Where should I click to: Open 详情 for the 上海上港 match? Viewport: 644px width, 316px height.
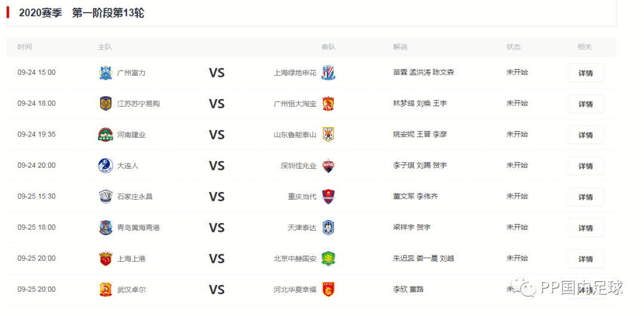tap(586, 259)
